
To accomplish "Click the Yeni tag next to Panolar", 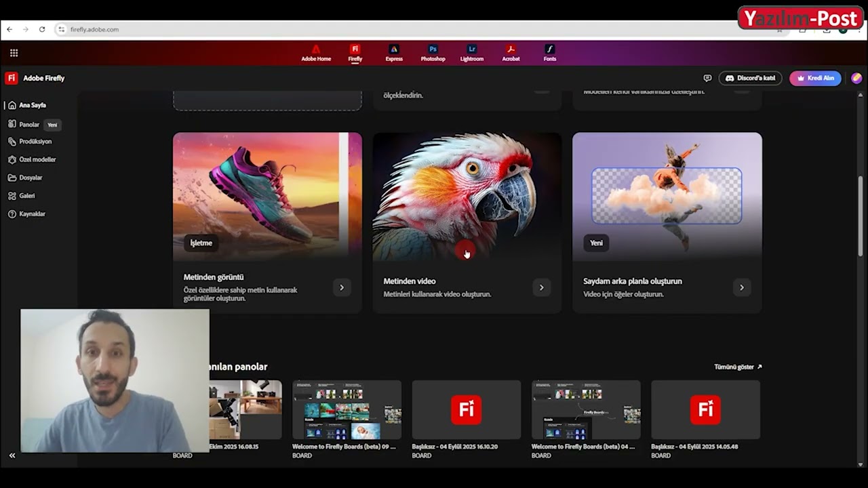I will pos(52,125).
